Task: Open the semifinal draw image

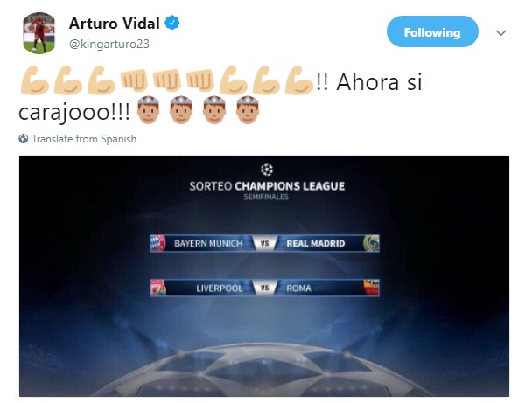Action: pos(264,276)
